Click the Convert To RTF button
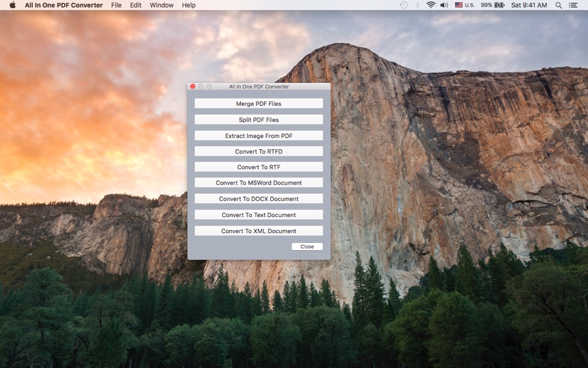Screen dimensions: 588x368 259,167
